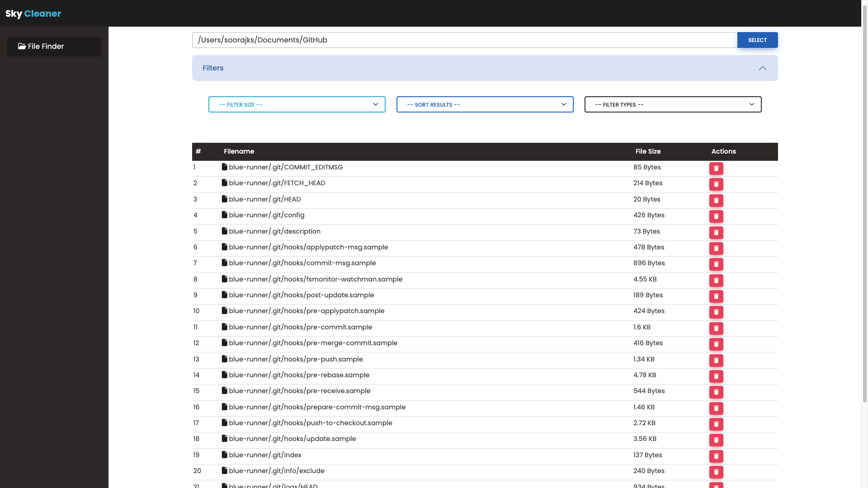Trash the update.sample hook file
Screen dimensions: 868x488
[x=716, y=440]
